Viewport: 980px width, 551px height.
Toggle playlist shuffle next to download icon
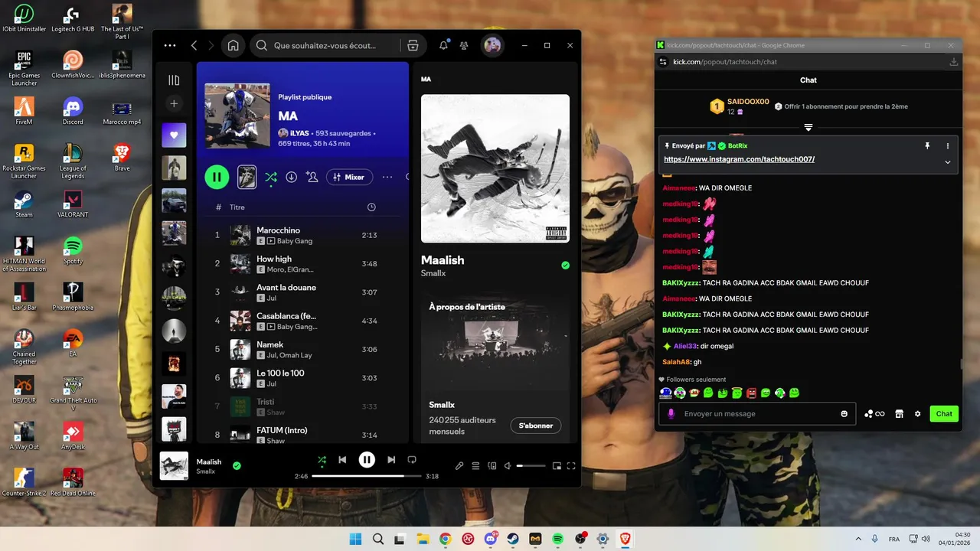[270, 177]
